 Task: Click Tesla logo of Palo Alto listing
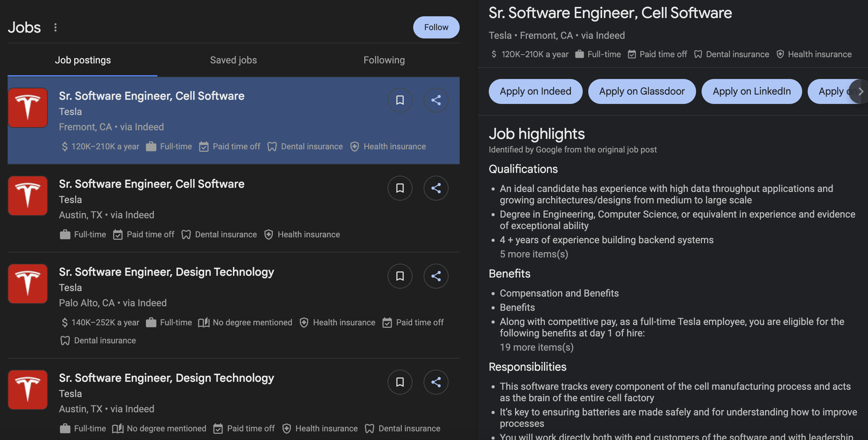28,284
